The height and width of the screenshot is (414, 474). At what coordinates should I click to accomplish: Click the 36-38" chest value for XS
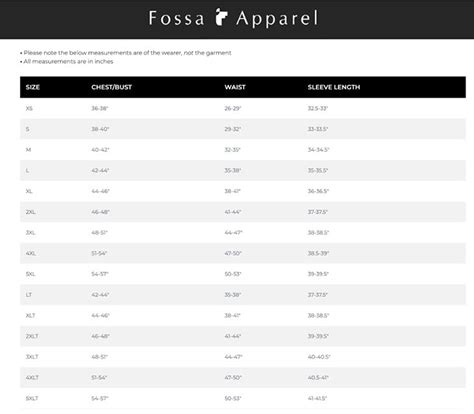coord(100,108)
